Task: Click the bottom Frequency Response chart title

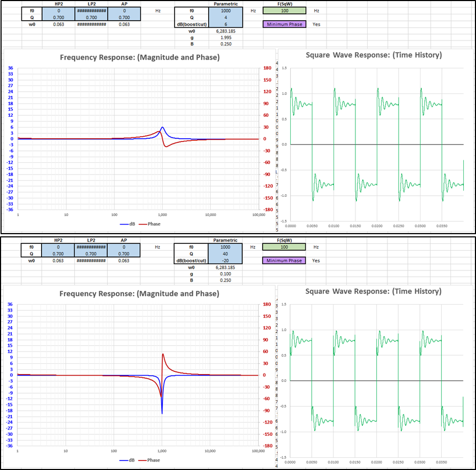Action: coord(139,293)
